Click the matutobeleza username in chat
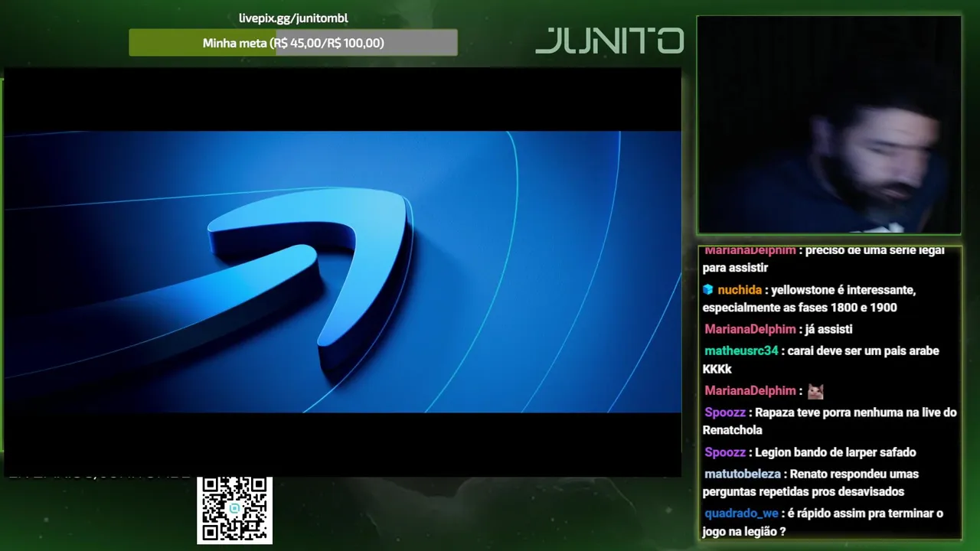980x551 pixels. [x=743, y=474]
